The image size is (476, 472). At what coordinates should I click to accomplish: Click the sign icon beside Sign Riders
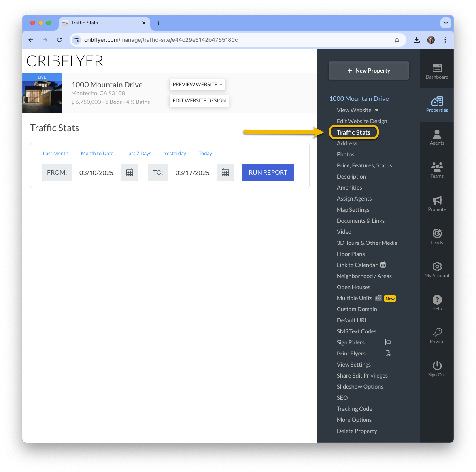click(x=388, y=342)
